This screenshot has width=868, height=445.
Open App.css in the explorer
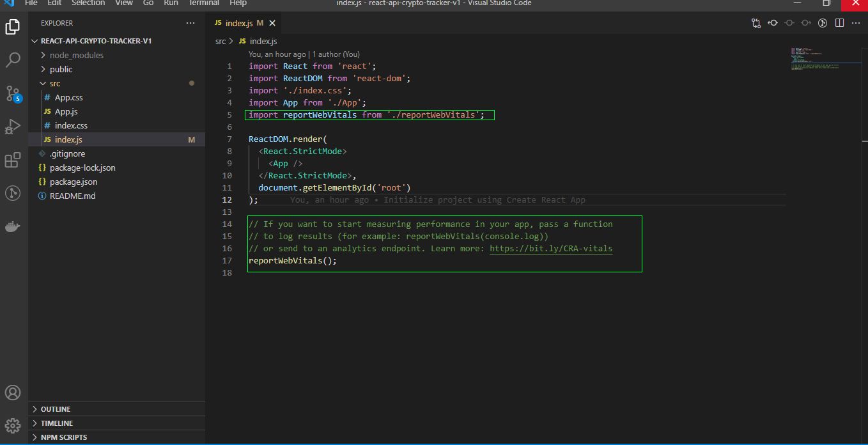pyautogui.click(x=117, y=98)
